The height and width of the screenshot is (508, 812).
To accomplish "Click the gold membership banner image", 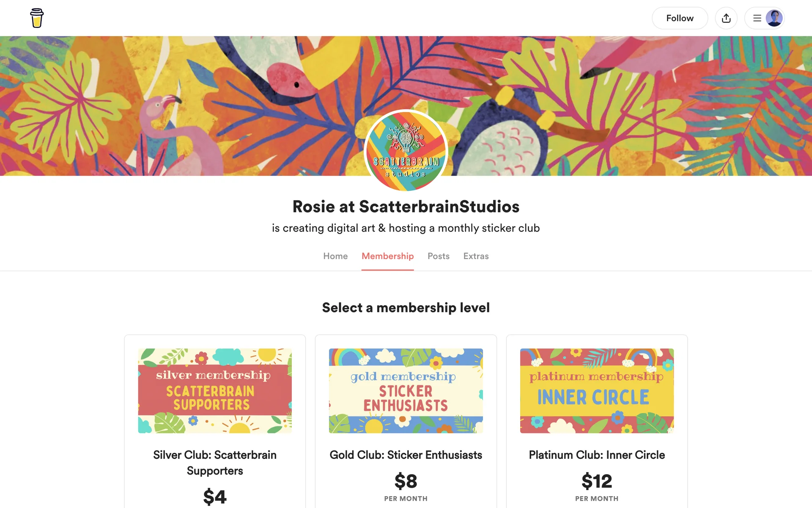I will [406, 390].
